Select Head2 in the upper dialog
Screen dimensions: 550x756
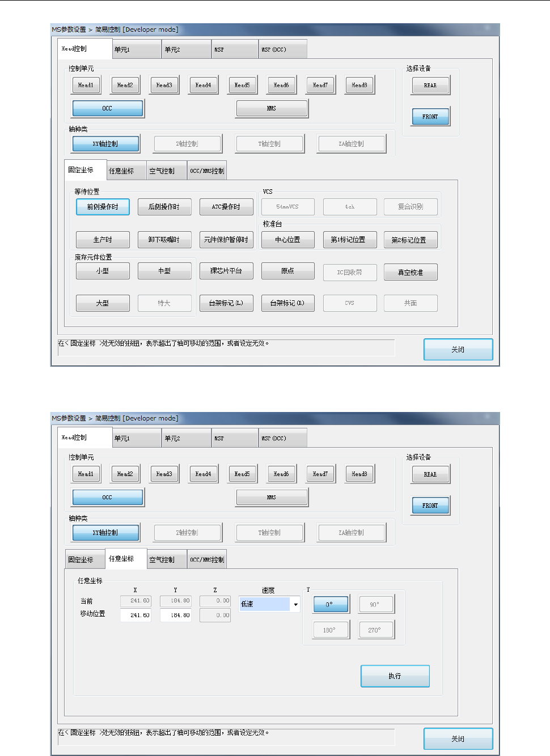pos(125,85)
